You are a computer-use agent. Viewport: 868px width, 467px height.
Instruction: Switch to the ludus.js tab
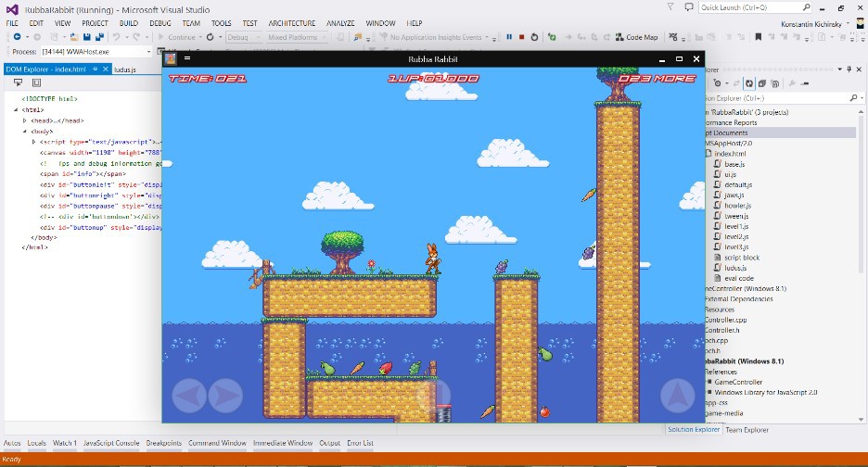pos(125,69)
